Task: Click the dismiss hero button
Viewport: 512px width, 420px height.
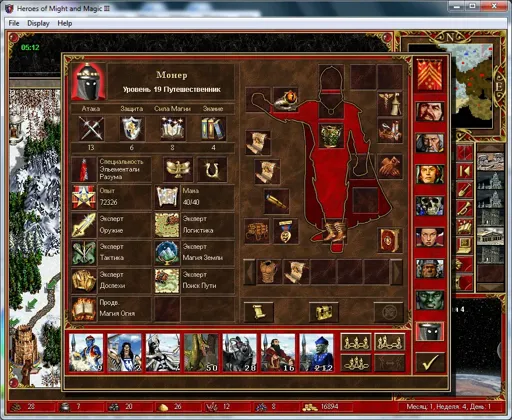Action: [x=388, y=312]
